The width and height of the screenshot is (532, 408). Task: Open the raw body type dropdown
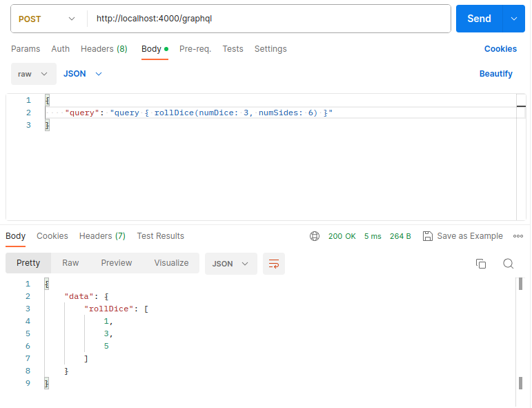point(34,74)
